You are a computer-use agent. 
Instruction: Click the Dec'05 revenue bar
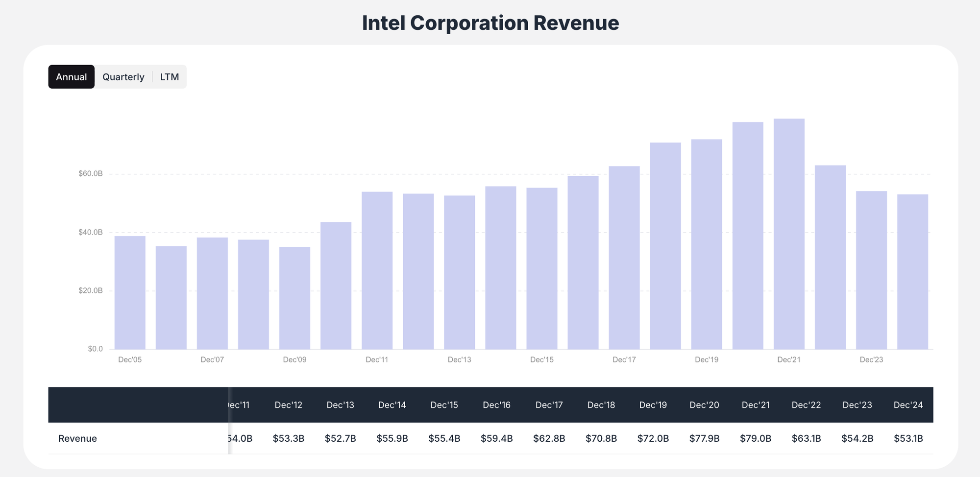[x=130, y=291]
